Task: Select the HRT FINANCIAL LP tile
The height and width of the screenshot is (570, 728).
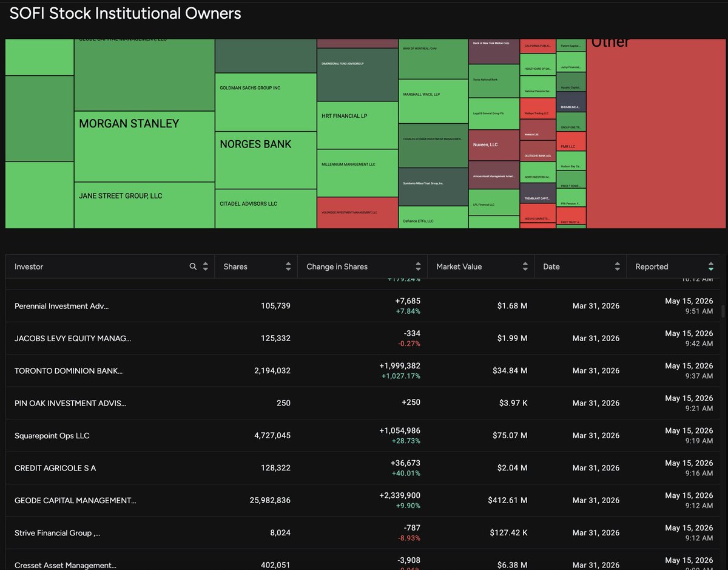Action: point(357,125)
